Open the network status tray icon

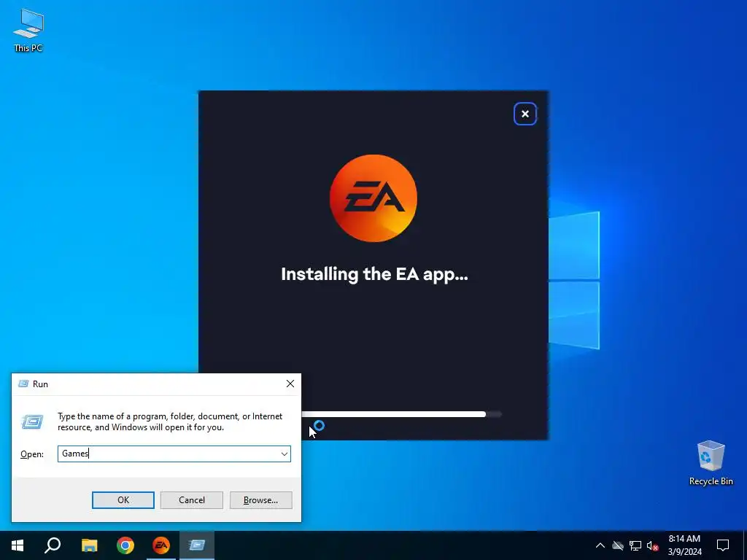pos(635,545)
